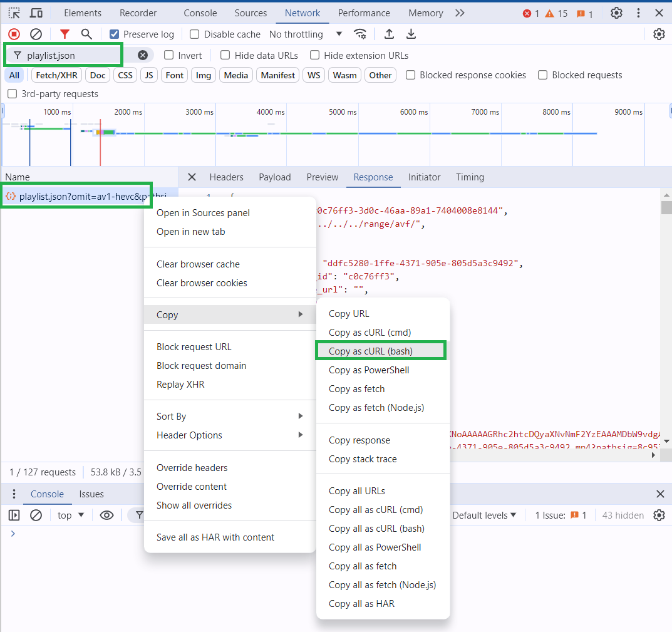
Task: Open Network panel settings gear
Action: click(659, 34)
